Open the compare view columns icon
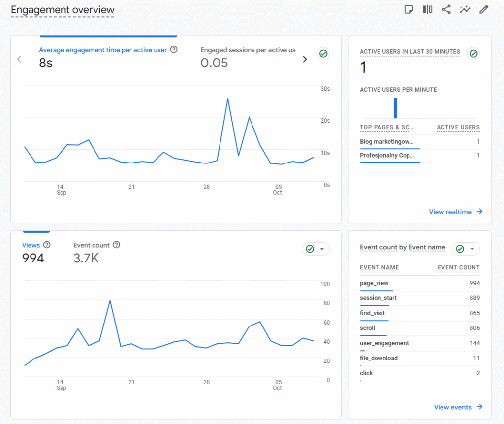This screenshot has width=504, height=424. click(427, 10)
